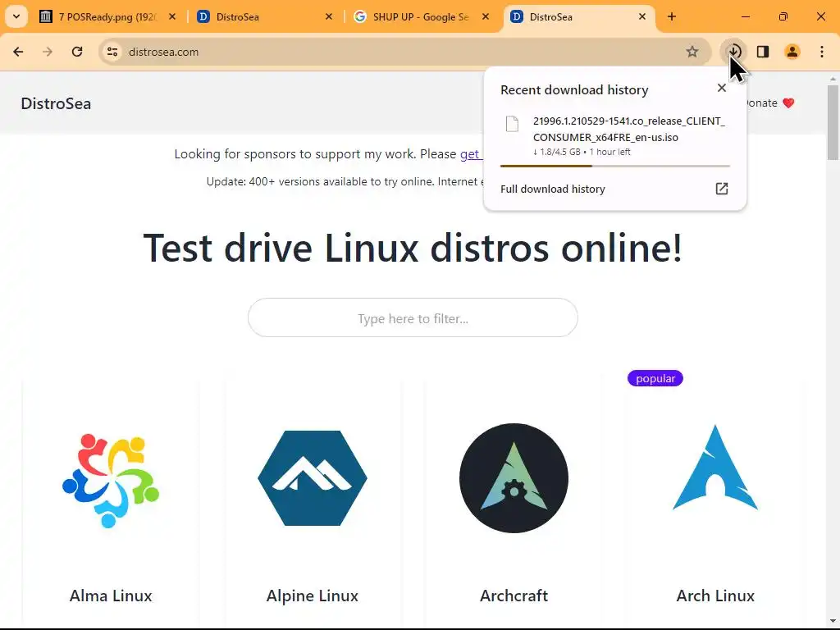The width and height of the screenshot is (840, 630).
Task: Close the Recent download history popup
Action: 722,88
